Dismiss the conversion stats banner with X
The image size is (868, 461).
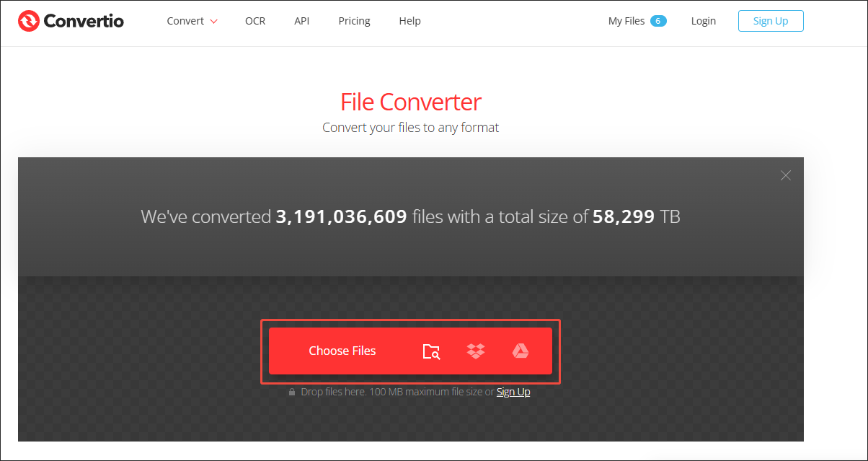pyautogui.click(x=785, y=175)
